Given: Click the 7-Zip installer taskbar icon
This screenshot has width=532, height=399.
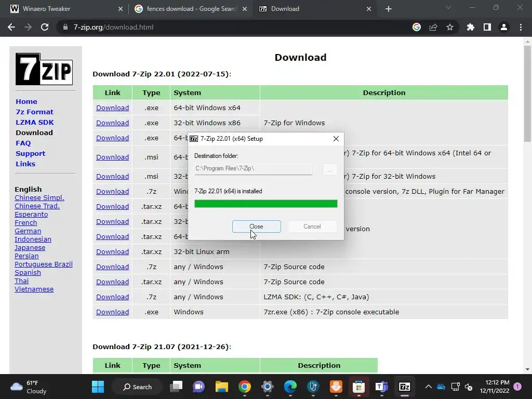Looking at the screenshot, I should [x=404, y=387].
